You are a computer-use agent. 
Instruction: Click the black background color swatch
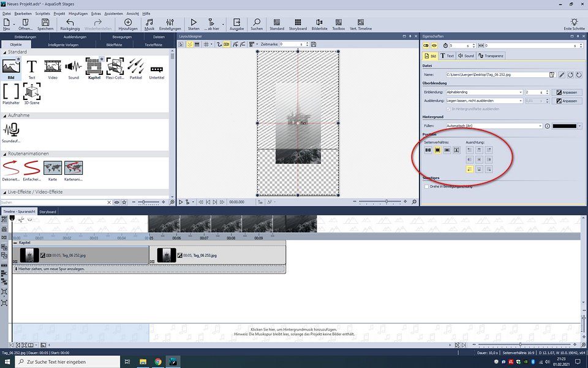pos(564,126)
